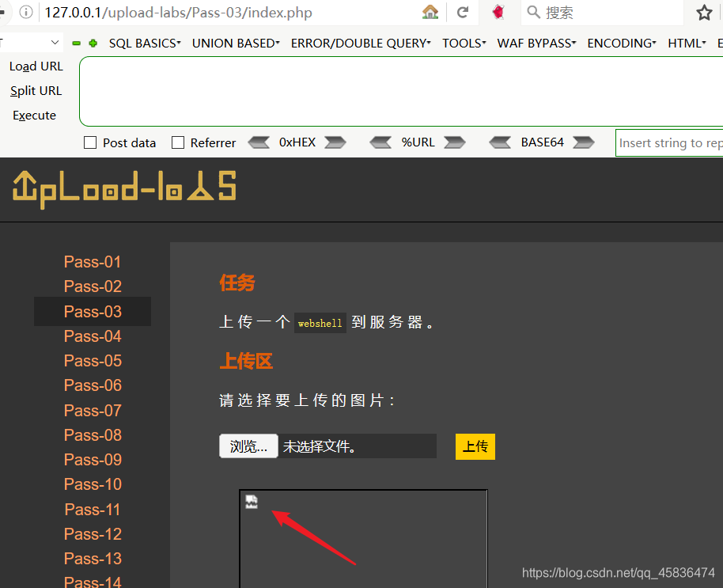The width and height of the screenshot is (723, 588).
Task: Click the Upload-labs logo
Action: point(124,190)
